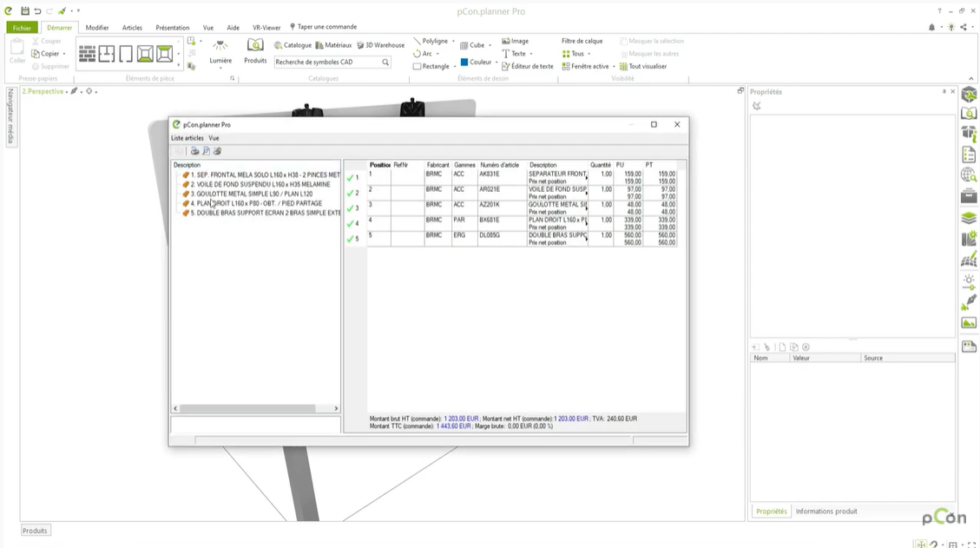Click Tout visualiser button

642,66
